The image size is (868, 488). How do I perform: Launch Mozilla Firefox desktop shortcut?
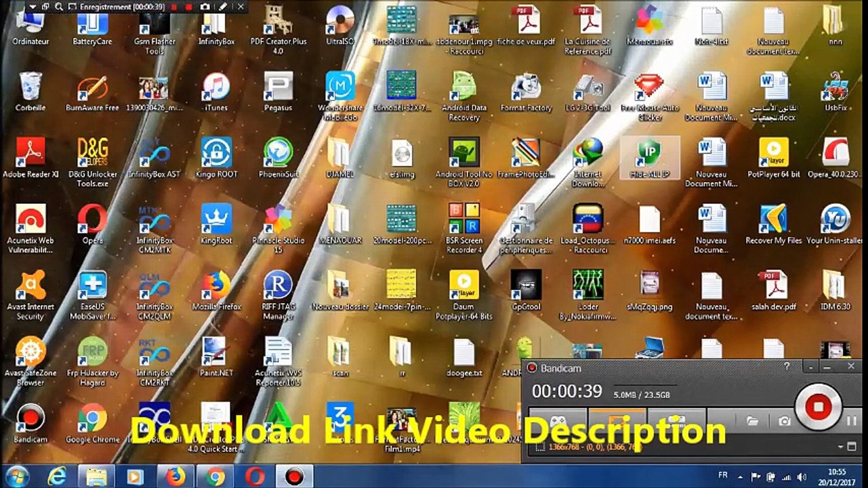(x=216, y=291)
